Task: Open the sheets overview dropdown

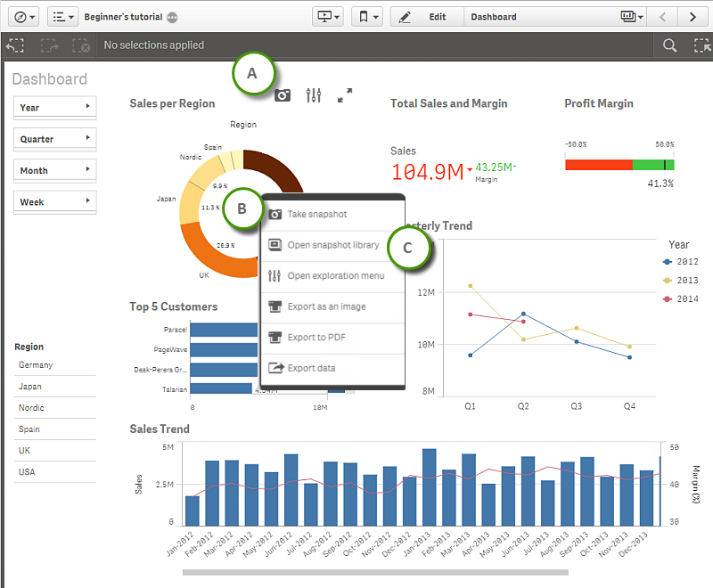Action: coord(631,17)
